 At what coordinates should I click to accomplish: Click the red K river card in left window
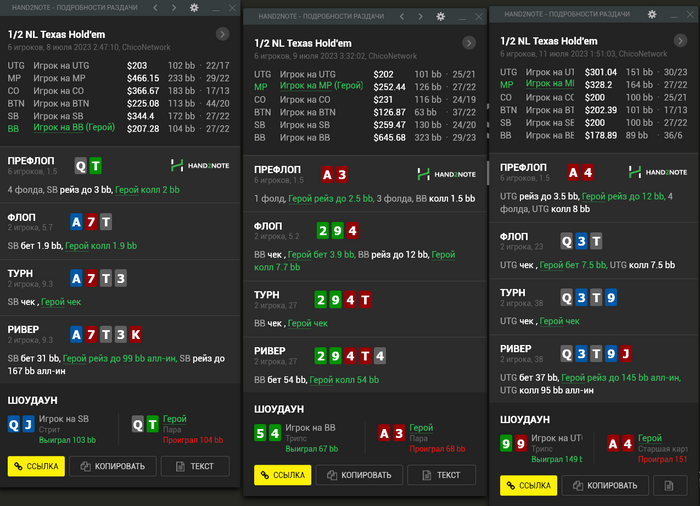click(136, 335)
